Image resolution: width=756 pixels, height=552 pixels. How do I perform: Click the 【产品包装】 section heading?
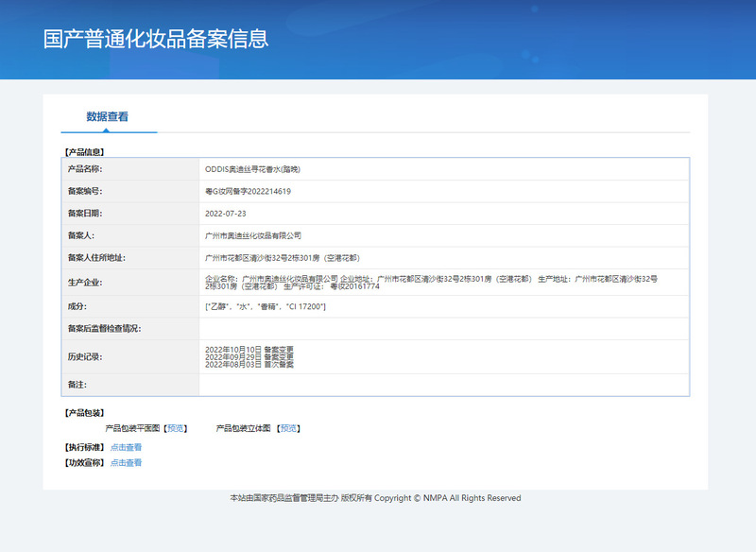coord(84,413)
